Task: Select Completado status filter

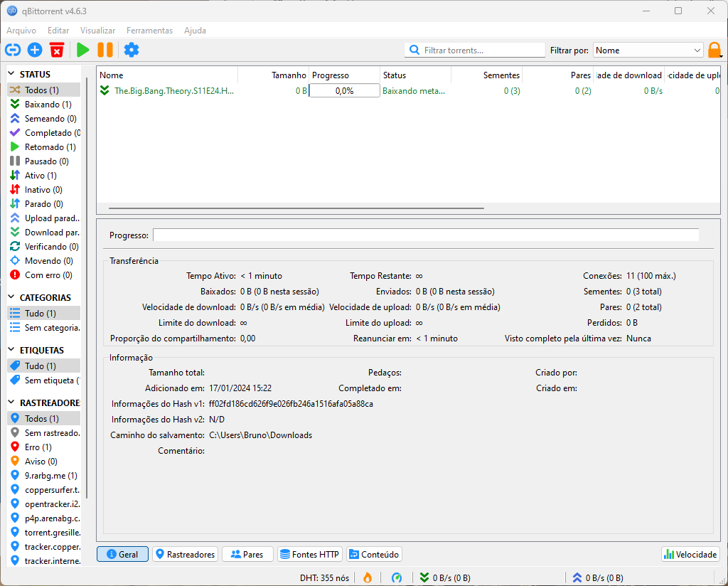Action: [x=44, y=133]
